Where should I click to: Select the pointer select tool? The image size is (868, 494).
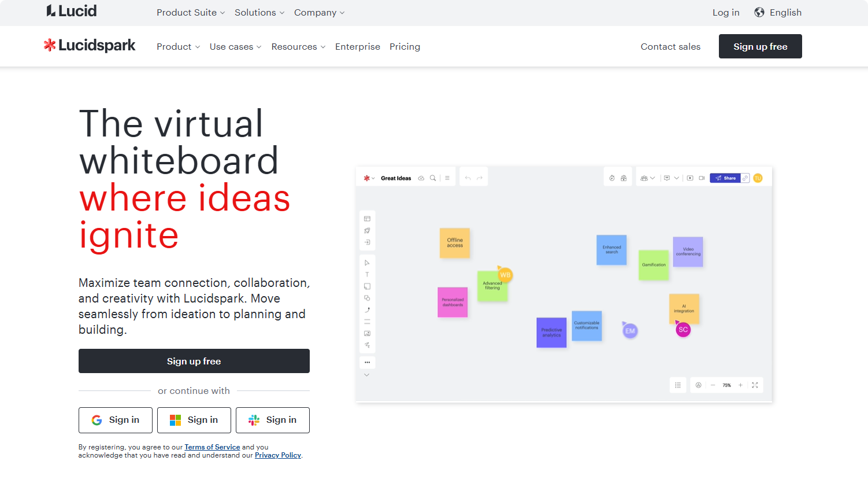367,263
